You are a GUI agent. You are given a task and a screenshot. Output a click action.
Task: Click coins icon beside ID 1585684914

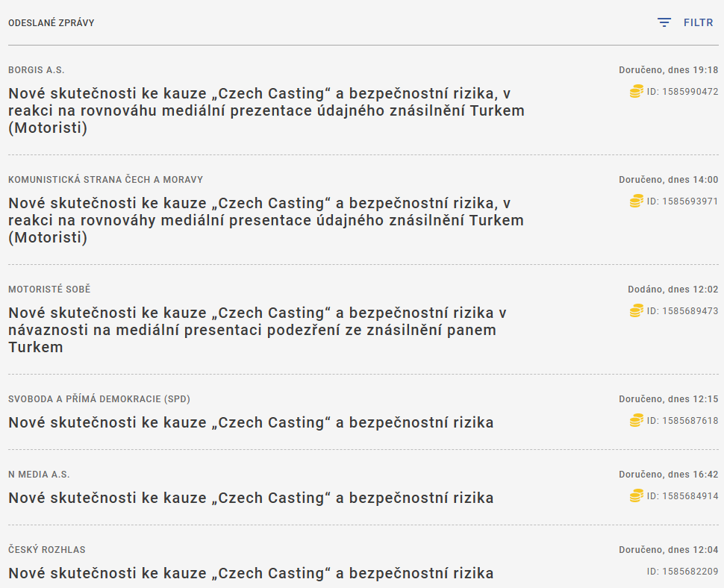(x=636, y=495)
